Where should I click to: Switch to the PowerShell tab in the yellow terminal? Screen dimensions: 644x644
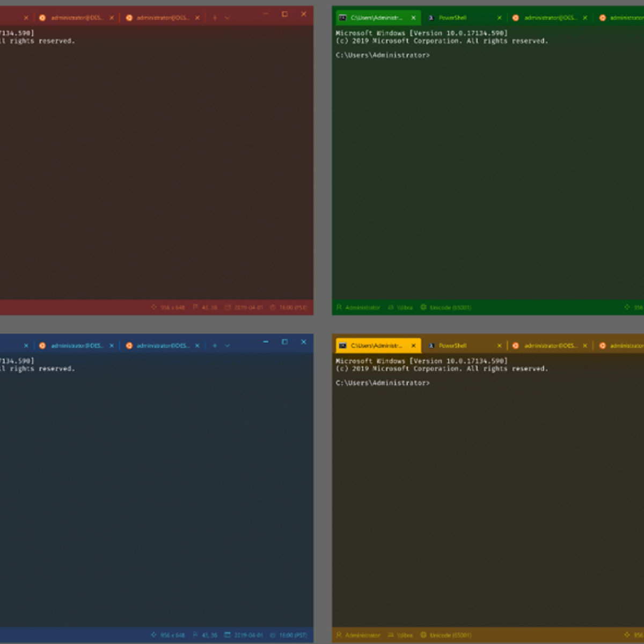pos(452,346)
